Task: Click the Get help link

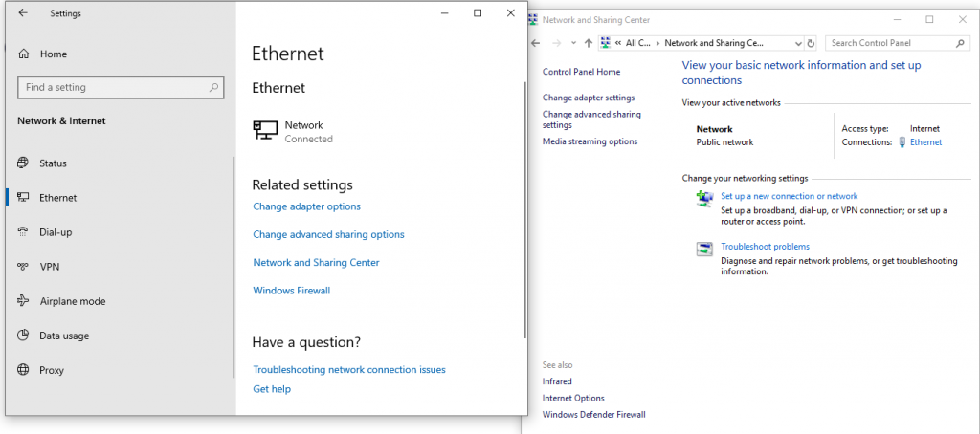Action: click(272, 389)
